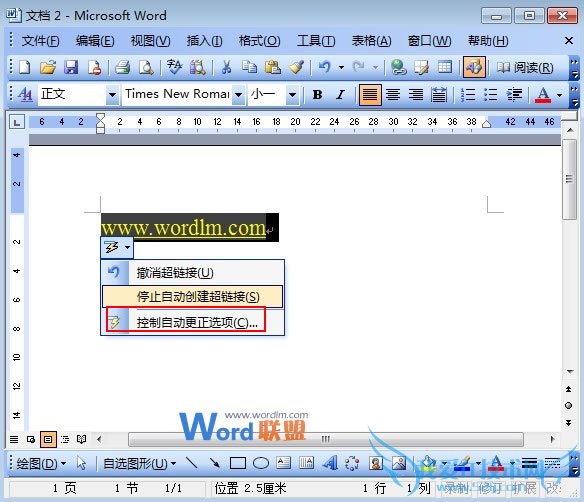
Task: Follow the www.wordlm.com hyperlink
Action: click(x=183, y=228)
